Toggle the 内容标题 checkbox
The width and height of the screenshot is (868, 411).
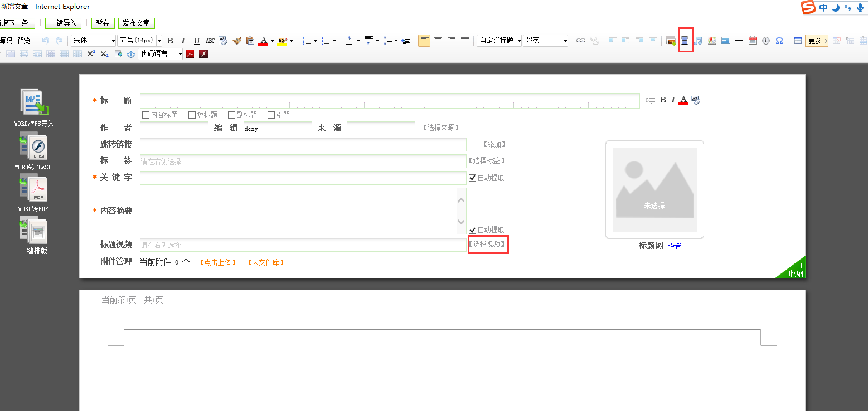[146, 115]
